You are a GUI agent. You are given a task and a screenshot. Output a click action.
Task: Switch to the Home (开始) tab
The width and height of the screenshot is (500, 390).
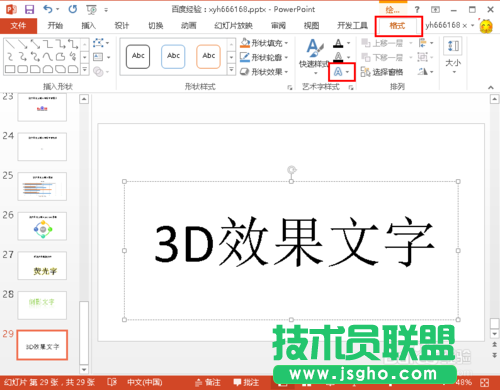[x=55, y=26]
